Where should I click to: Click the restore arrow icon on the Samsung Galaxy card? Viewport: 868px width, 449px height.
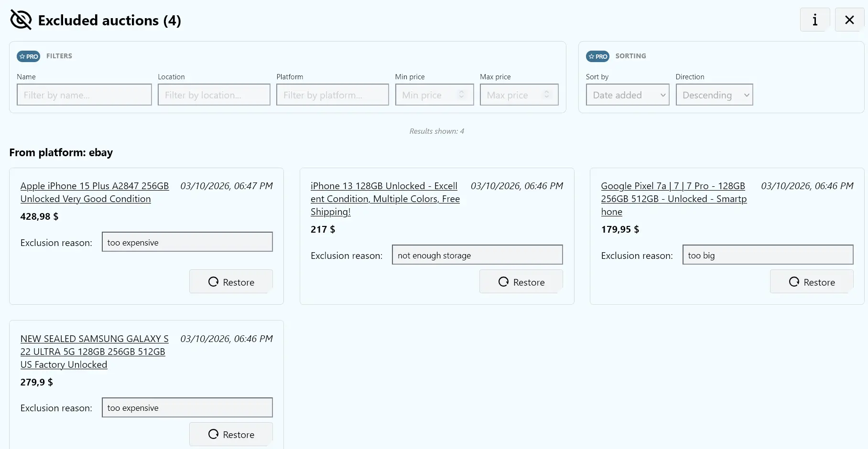(x=213, y=435)
